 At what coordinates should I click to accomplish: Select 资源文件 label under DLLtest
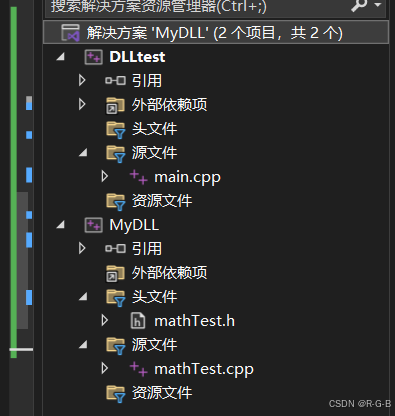click(162, 201)
